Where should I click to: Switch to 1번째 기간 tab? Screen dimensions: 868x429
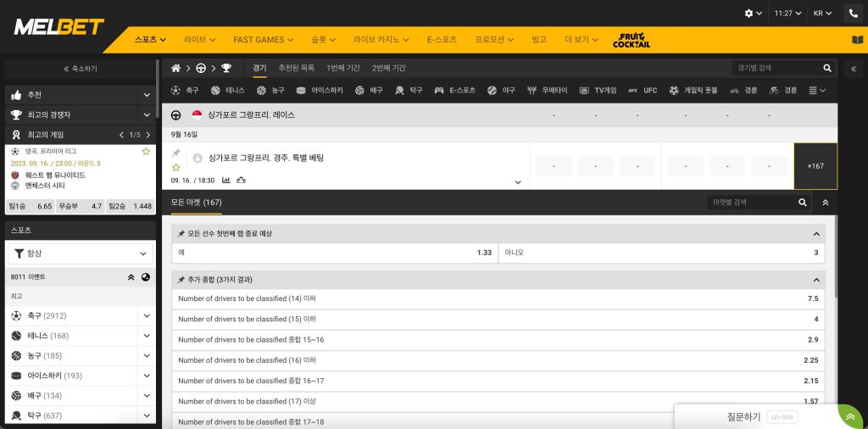(343, 68)
